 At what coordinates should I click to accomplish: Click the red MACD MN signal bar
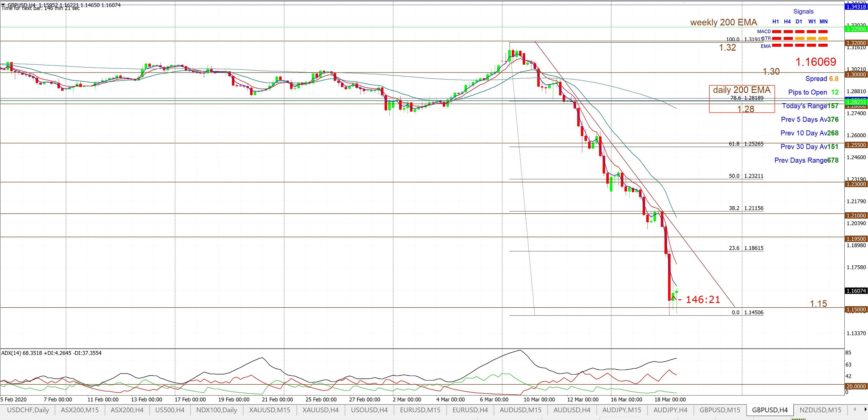click(x=823, y=32)
